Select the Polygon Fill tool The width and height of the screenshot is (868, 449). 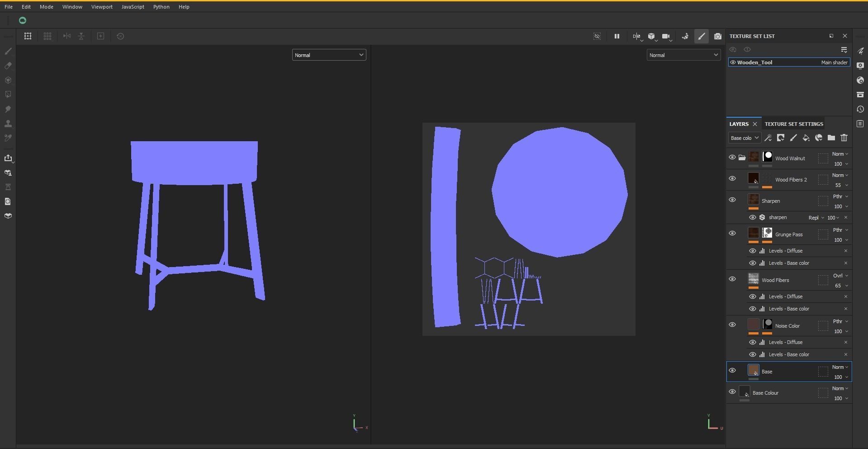point(8,95)
